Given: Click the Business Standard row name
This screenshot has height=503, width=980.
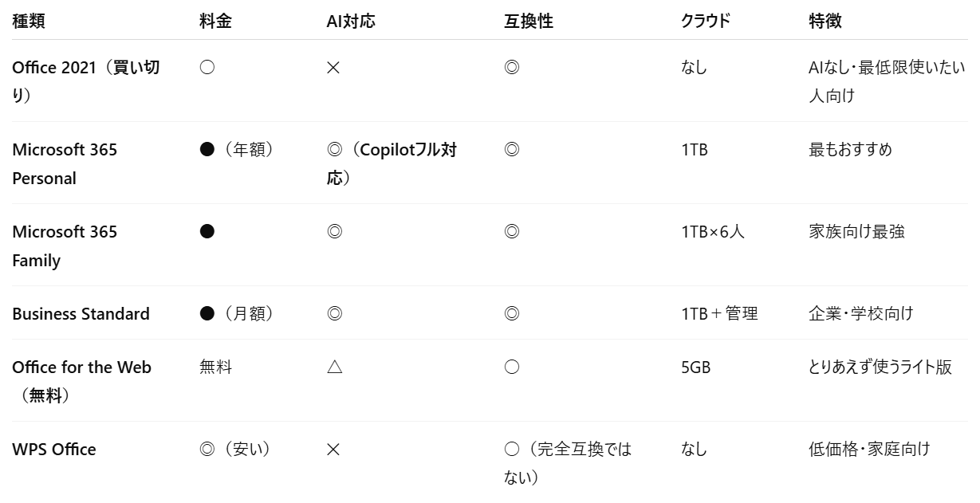Looking at the screenshot, I should coord(81,314).
